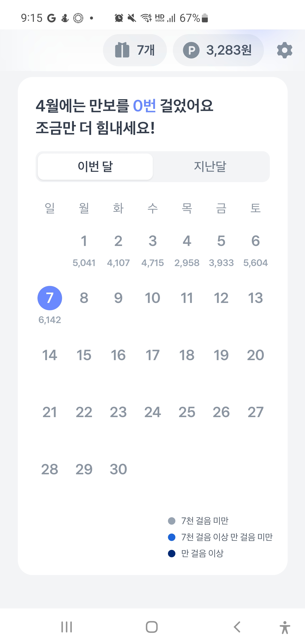The width and height of the screenshot is (305, 644).
Task: Tap the blue 0번 count text
Action: pyautogui.click(x=144, y=105)
